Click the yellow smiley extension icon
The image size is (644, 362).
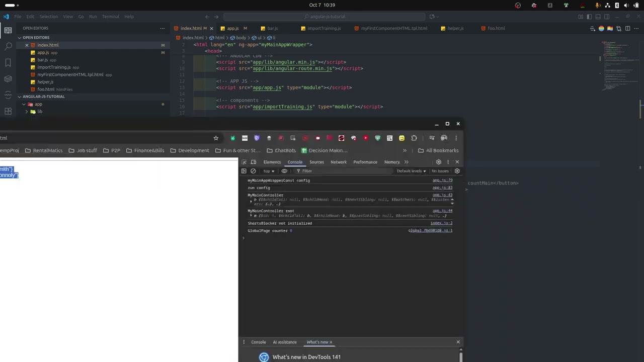point(401,138)
